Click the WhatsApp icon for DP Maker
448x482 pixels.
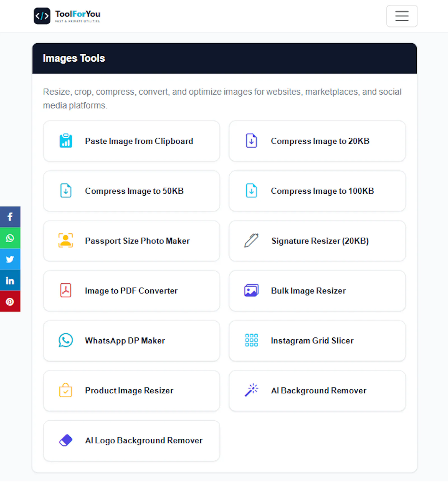click(x=66, y=340)
